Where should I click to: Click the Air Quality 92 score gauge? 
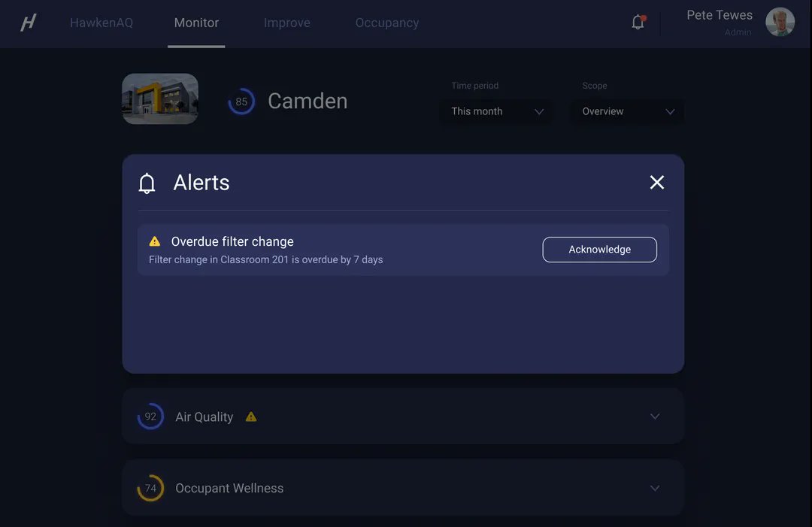click(x=150, y=416)
